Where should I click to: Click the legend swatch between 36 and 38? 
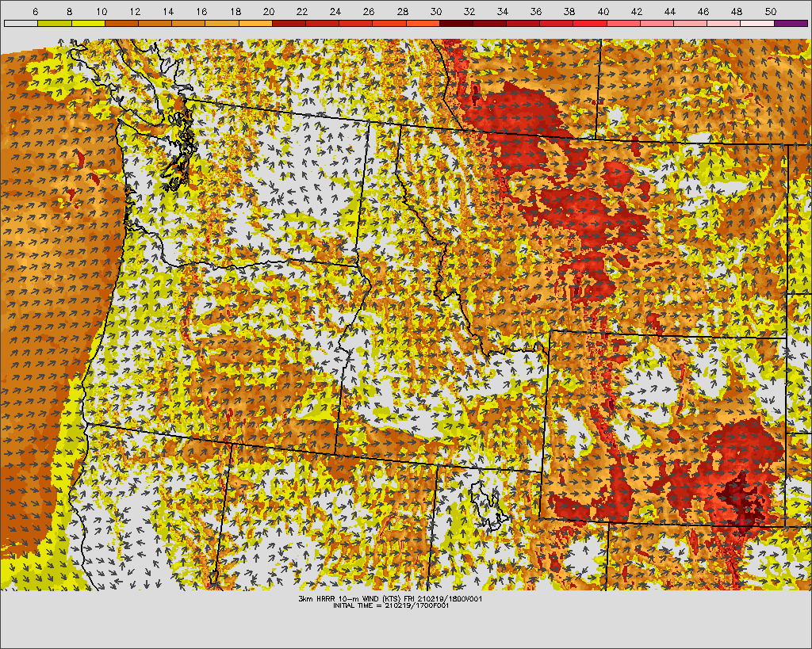[557, 23]
